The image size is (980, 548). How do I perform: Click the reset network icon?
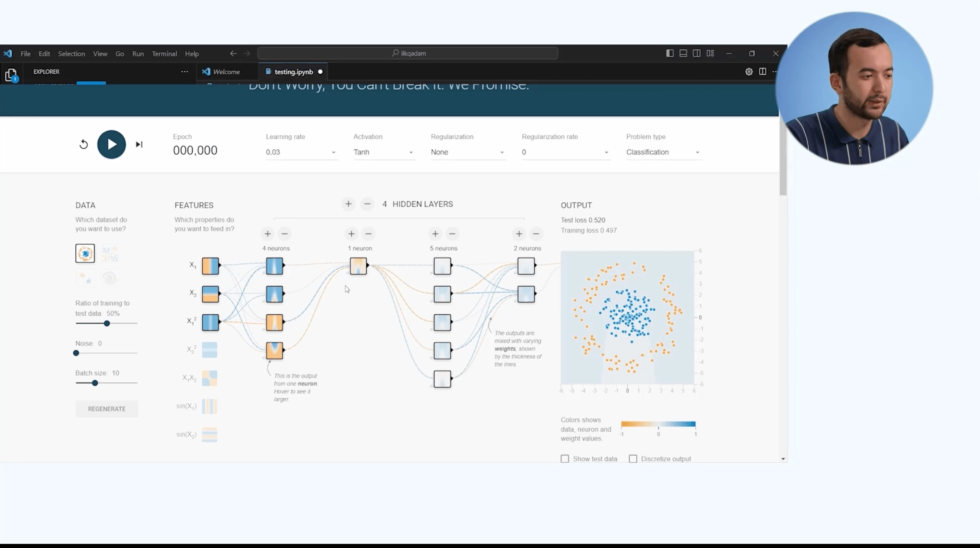pyautogui.click(x=84, y=145)
